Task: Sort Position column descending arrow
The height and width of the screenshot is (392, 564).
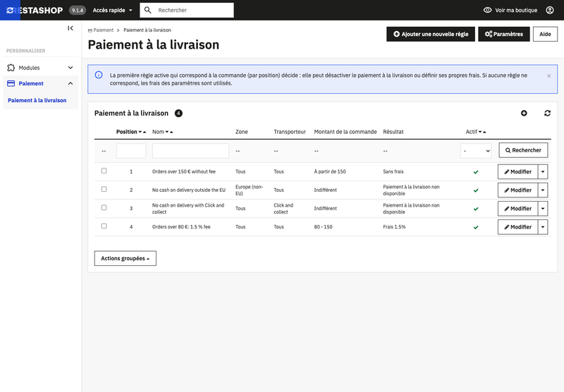Action: tap(140, 132)
